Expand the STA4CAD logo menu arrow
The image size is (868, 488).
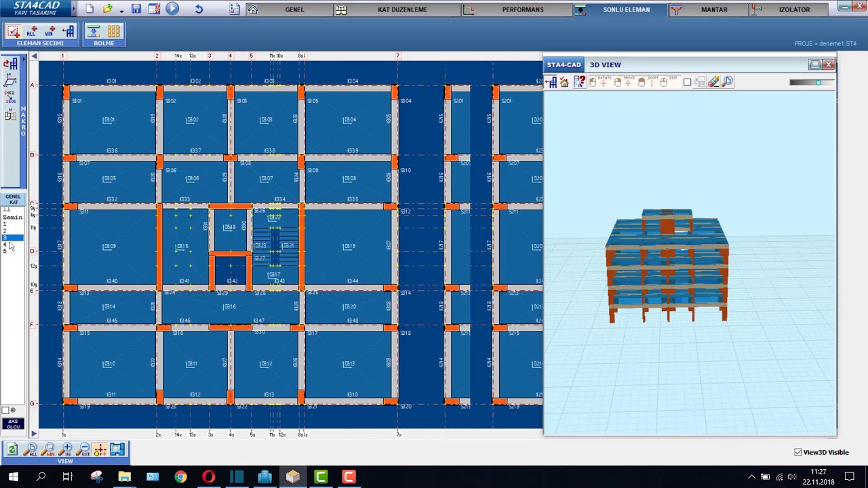(74, 10)
